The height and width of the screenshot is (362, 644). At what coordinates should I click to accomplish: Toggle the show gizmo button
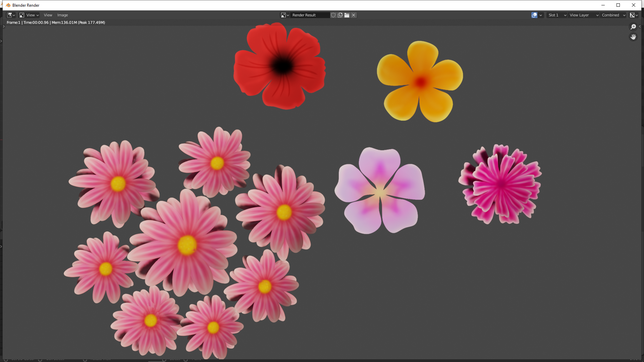(534, 15)
